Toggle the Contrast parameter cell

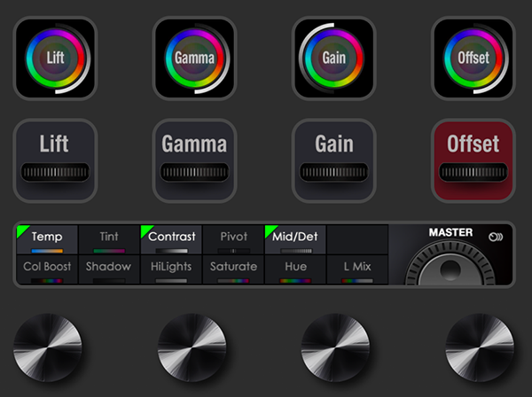[171, 239]
